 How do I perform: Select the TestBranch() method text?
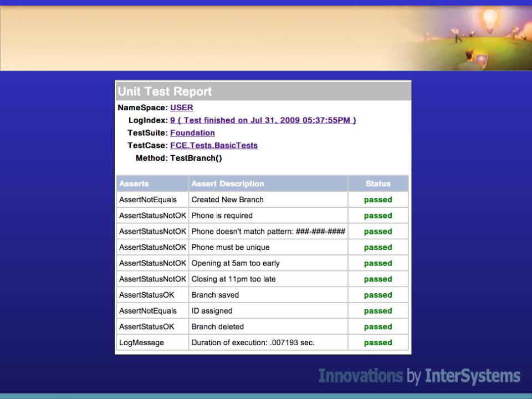(x=196, y=158)
